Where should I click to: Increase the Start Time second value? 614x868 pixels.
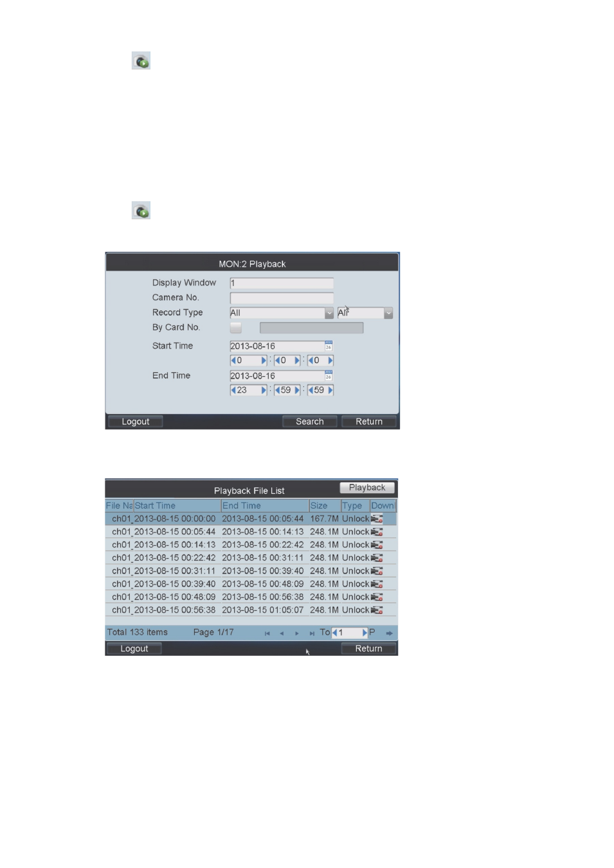pos(330,361)
